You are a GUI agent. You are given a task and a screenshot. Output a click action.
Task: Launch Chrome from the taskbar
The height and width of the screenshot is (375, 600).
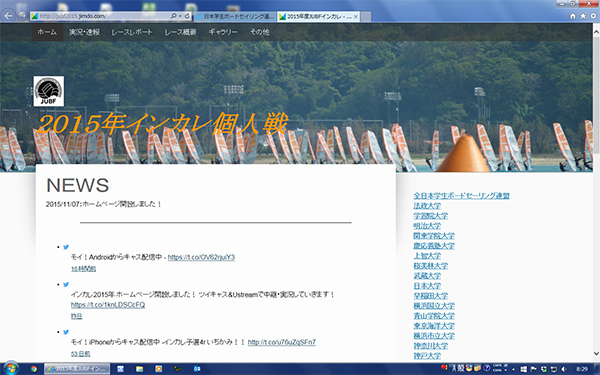[x=34, y=369]
